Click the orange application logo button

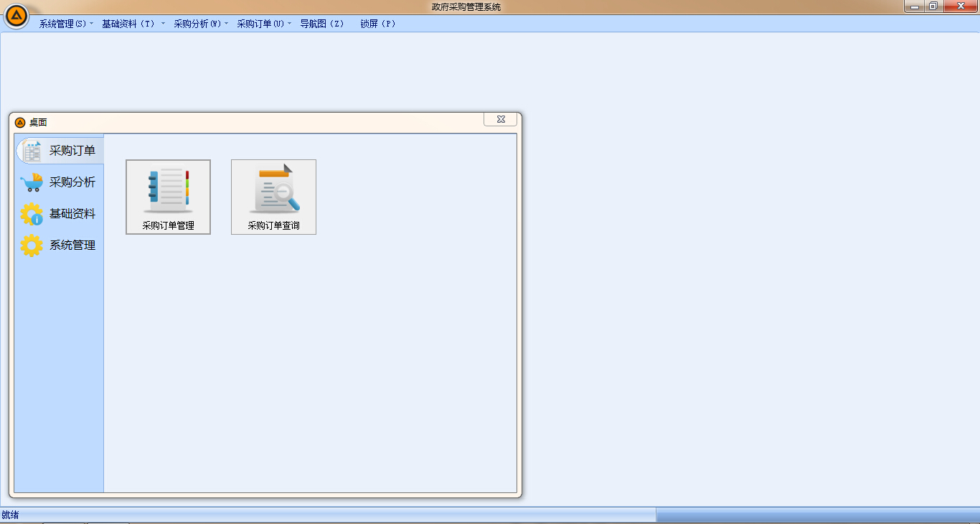[x=17, y=16]
